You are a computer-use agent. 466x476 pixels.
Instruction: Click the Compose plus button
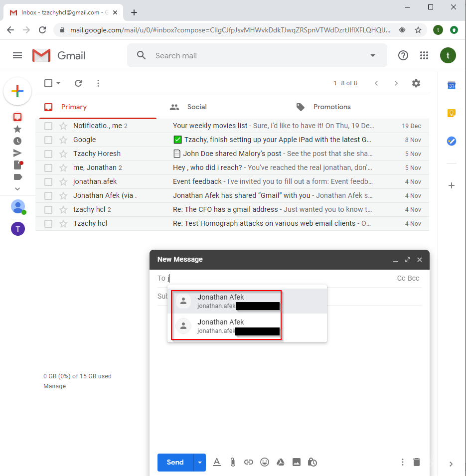point(17,91)
